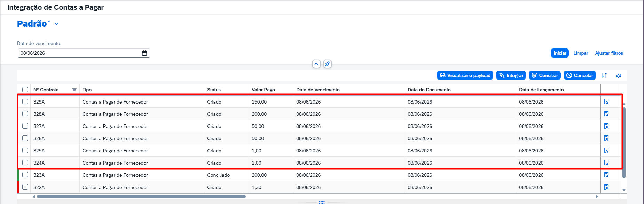Expand the Padrão view variant dropdown
Image resolution: width=644 pixels, height=204 pixels.
pyautogui.click(x=56, y=24)
